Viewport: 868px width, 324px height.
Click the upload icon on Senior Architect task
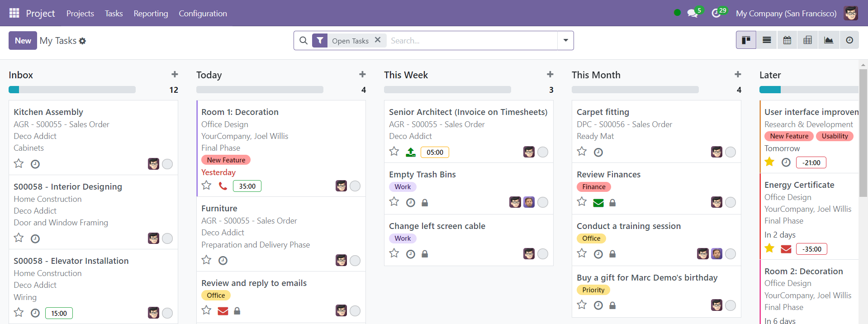410,152
